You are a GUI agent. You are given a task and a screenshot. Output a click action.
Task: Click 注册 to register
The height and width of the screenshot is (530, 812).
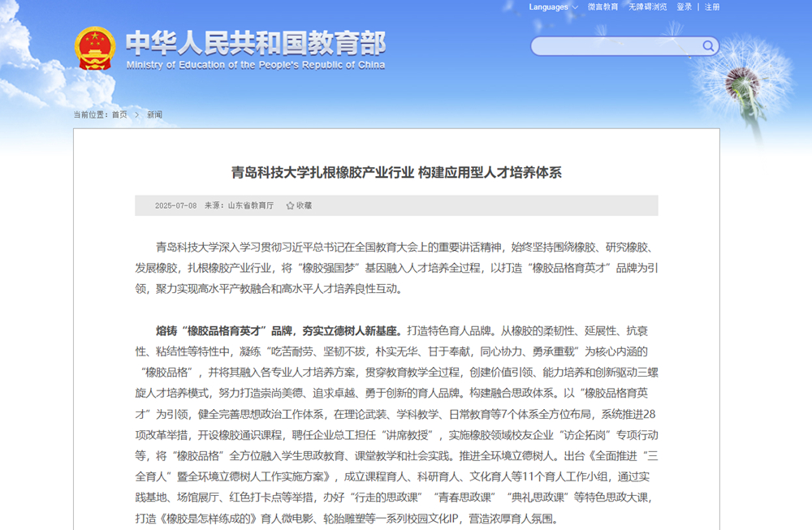(712, 7)
